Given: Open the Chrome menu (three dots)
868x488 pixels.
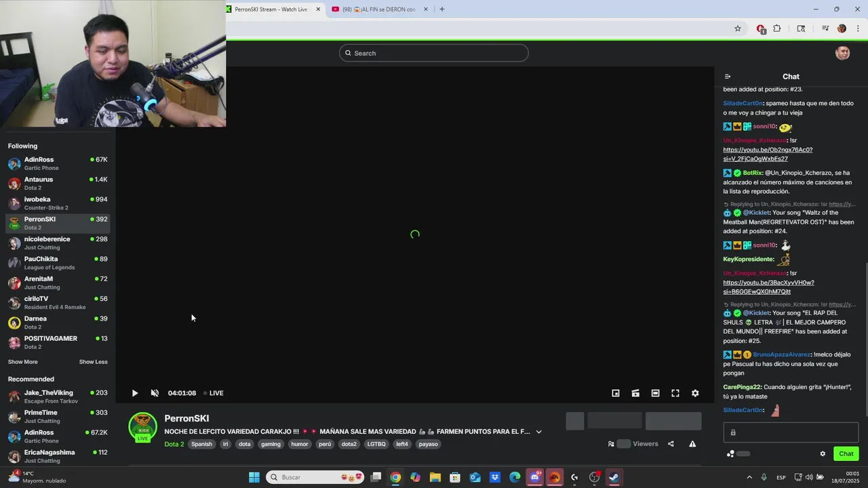Looking at the screenshot, I should [x=859, y=28].
